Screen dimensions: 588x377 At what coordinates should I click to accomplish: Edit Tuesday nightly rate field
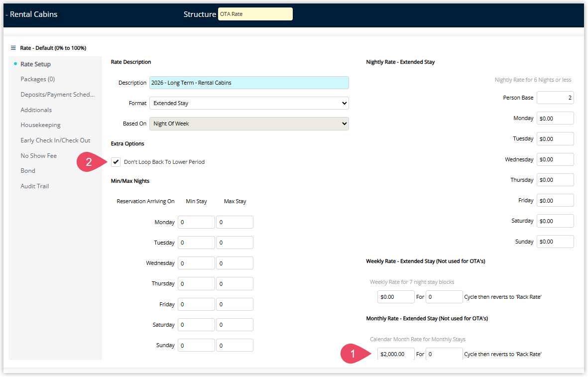(555, 139)
